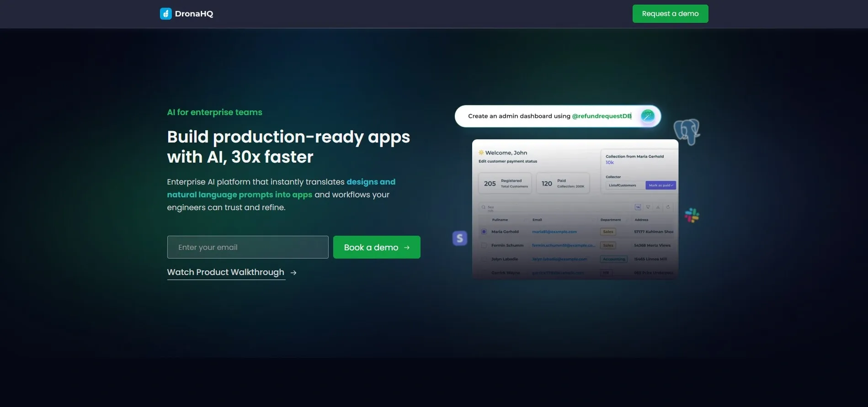Click the Stripe 'S' icon
This screenshot has width=868, height=407.
click(460, 238)
